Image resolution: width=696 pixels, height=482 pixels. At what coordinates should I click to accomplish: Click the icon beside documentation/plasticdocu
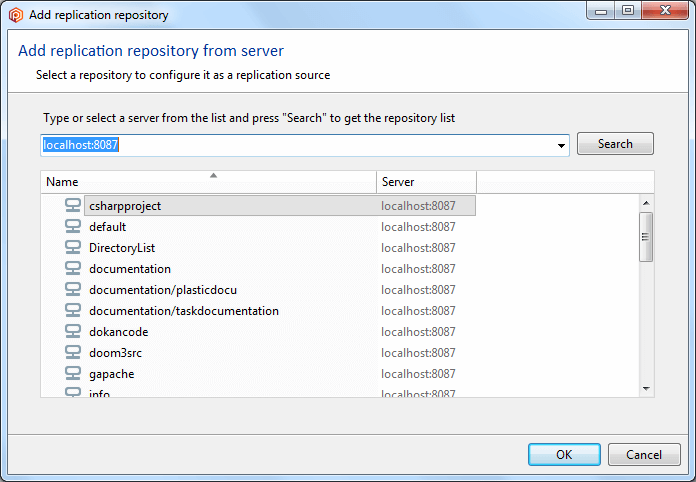point(73,289)
